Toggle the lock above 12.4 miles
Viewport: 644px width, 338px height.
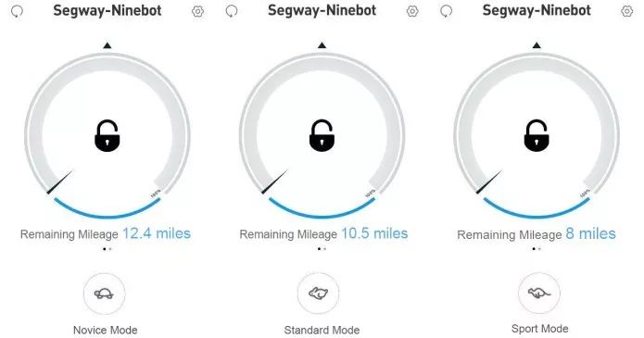tap(107, 135)
